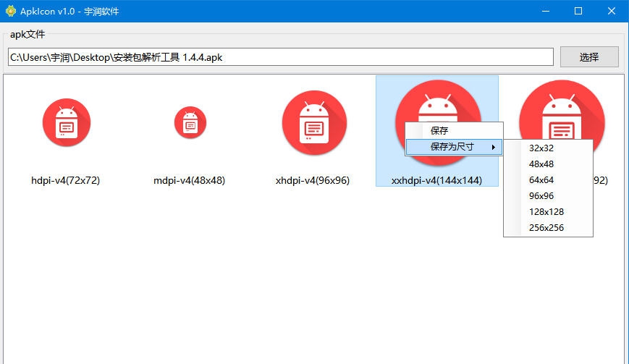This screenshot has width=629, height=364.
Task: Select the hdpi-v4 72x72 icon thumbnail
Action: coord(67,123)
